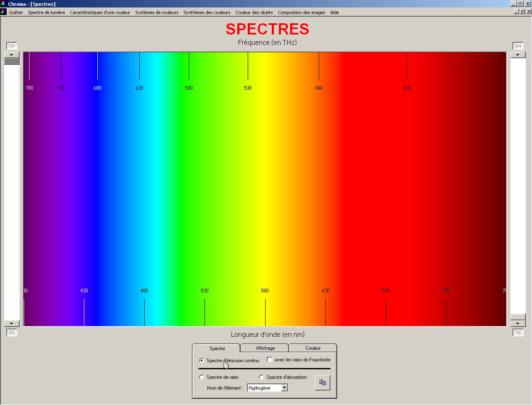
Task: Open Systèmes de couleurs menu
Action: 157,12
